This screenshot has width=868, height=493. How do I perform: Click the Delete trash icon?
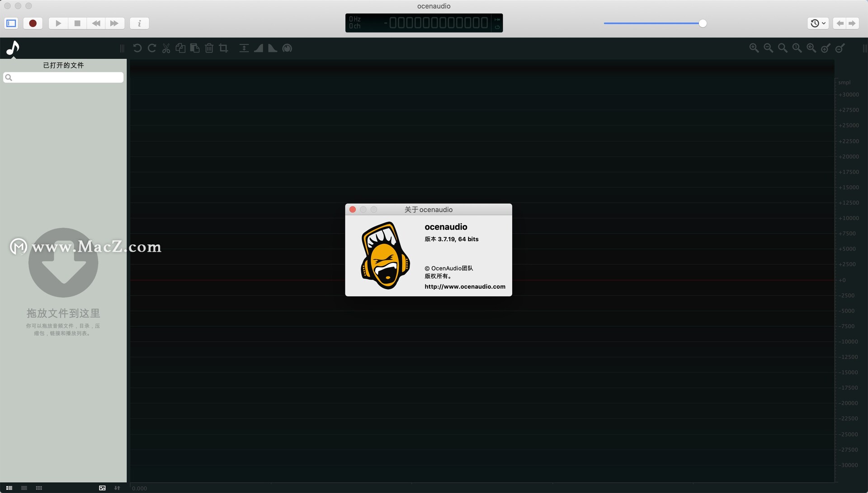click(209, 48)
